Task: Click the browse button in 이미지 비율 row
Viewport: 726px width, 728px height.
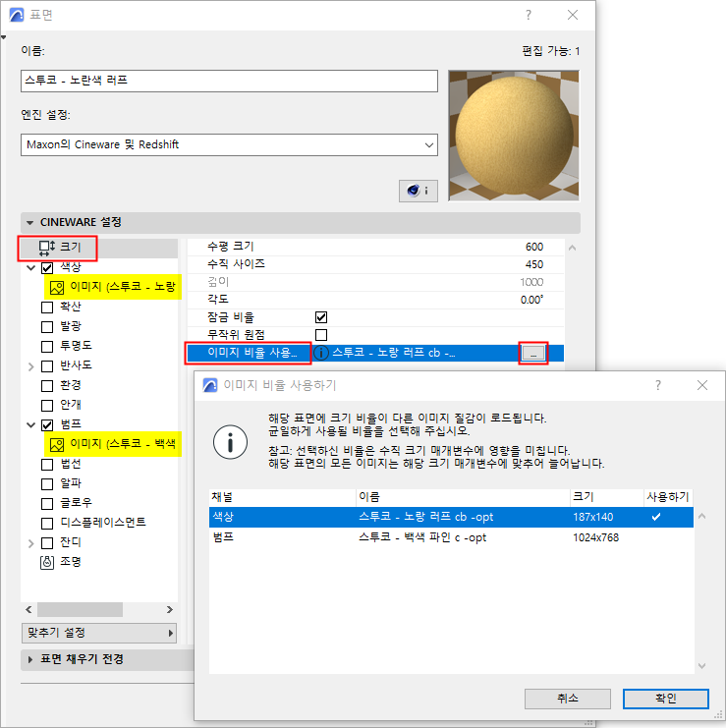Action: tap(533, 354)
